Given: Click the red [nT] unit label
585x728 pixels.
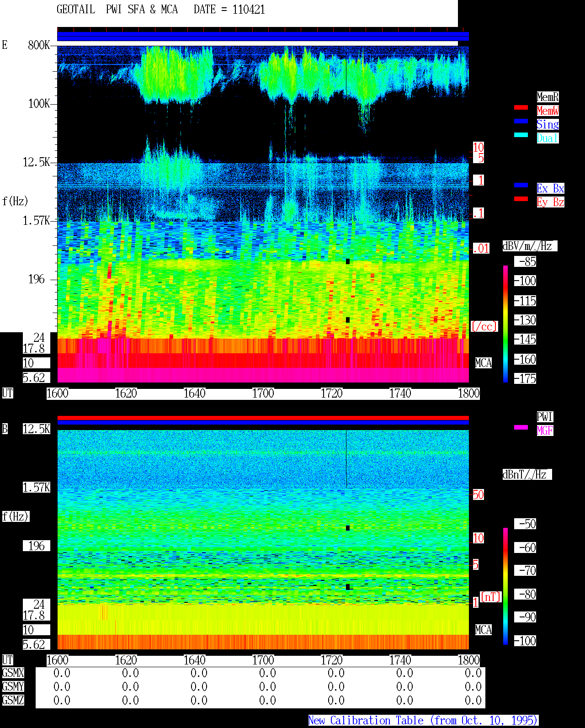Looking at the screenshot, I should (x=491, y=597).
